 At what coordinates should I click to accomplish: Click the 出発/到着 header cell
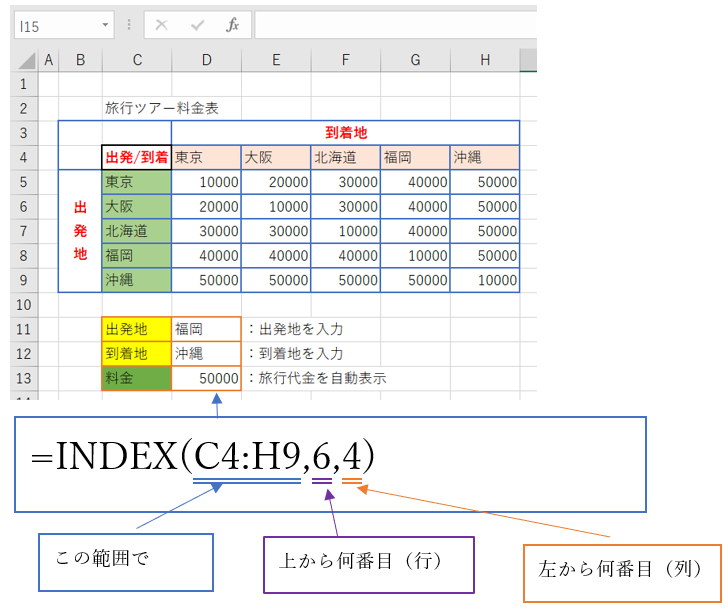137,157
